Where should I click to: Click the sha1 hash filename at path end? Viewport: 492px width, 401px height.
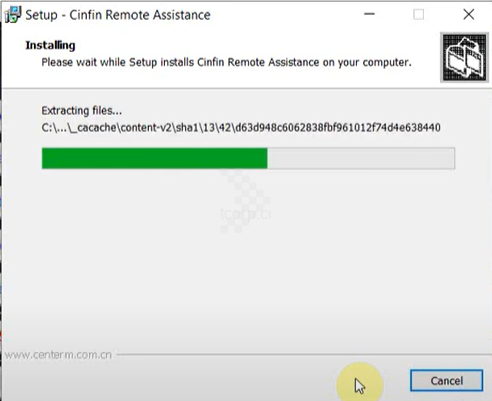[338, 127]
